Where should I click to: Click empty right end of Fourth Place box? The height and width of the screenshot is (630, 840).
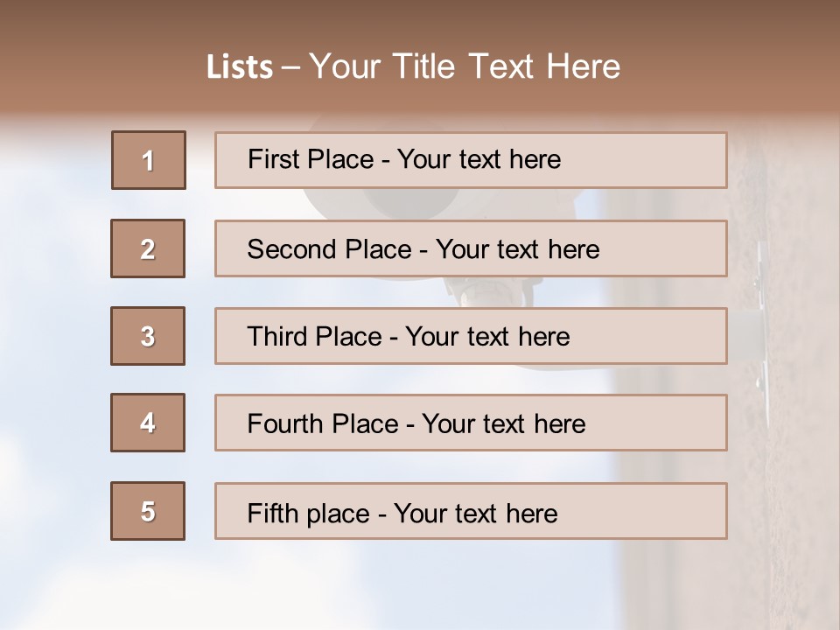tap(665, 423)
